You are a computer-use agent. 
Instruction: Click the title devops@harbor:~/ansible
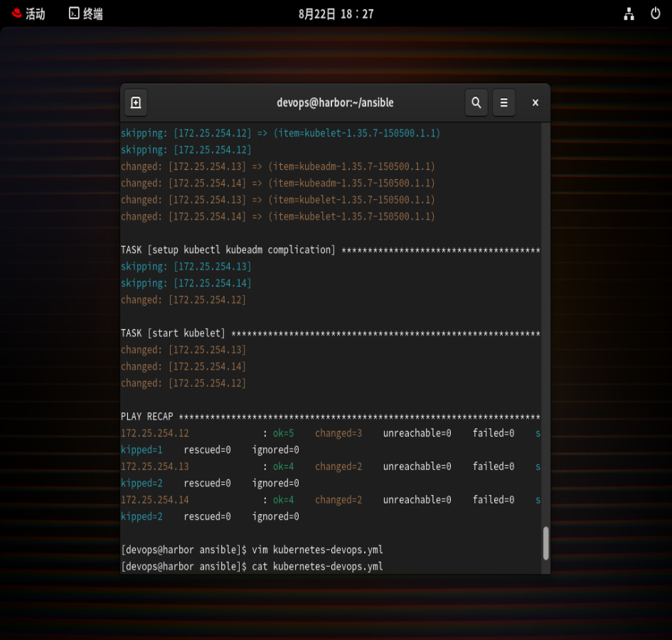335,103
